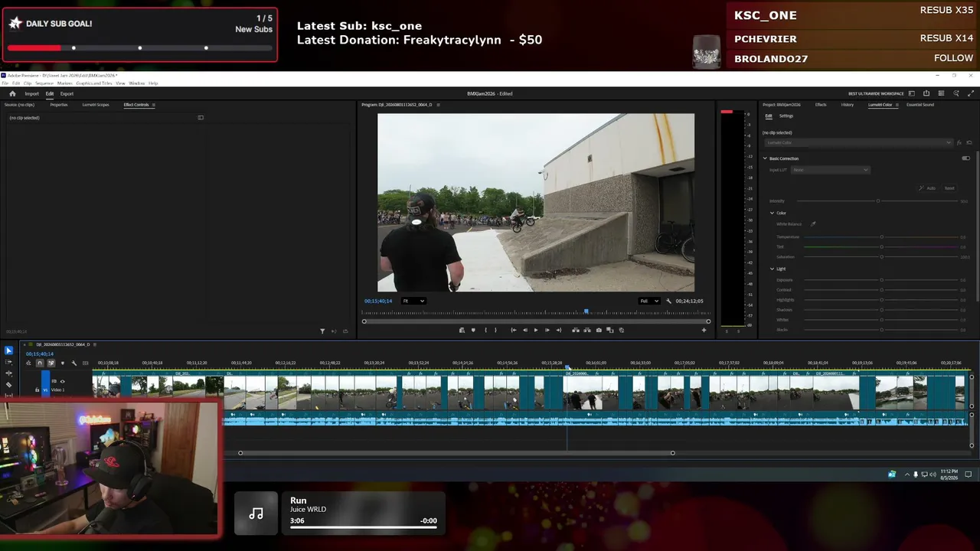Click the fx bypass icon in Lumetri Color
980x551 pixels.
(959, 142)
